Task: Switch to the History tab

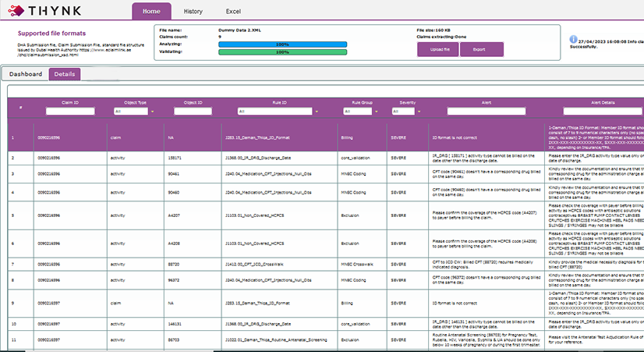Action: pos(193,12)
